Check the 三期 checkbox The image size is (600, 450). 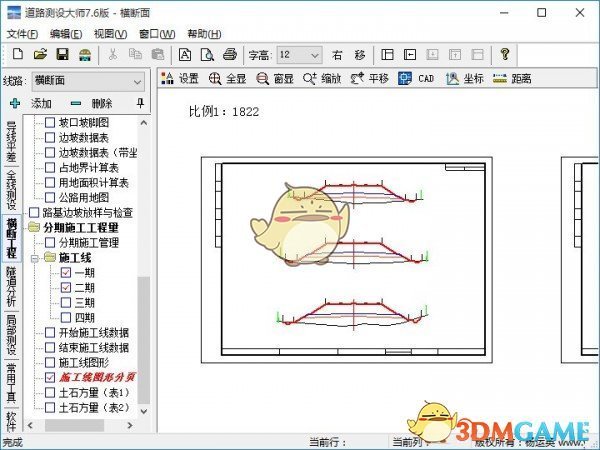66,302
